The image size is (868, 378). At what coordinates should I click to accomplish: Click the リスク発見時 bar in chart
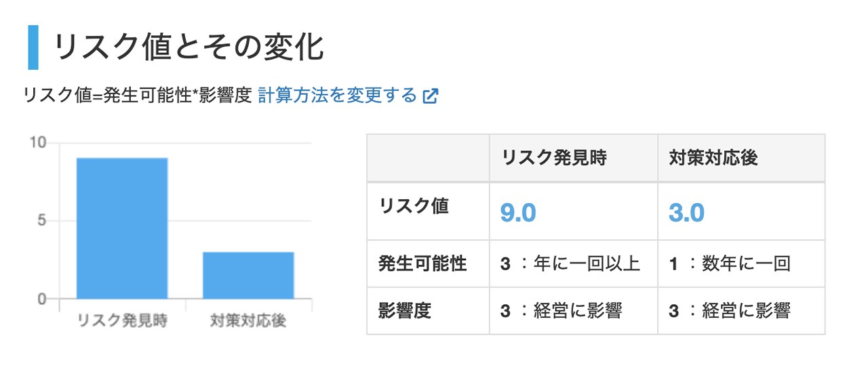pyautogui.click(x=122, y=228)
